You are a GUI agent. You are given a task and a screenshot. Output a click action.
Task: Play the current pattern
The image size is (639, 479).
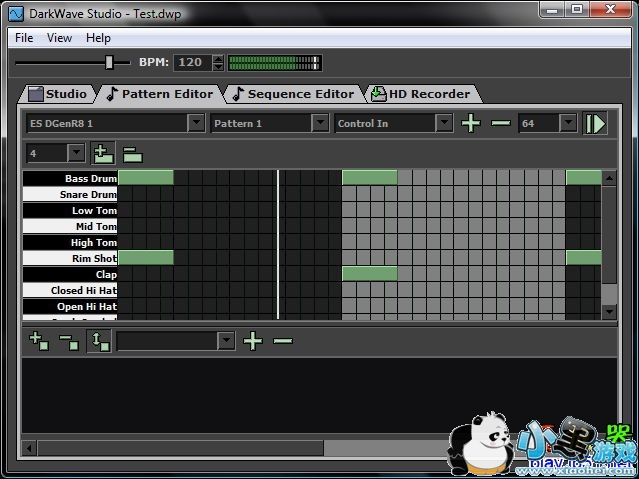(x=595, y=123)
